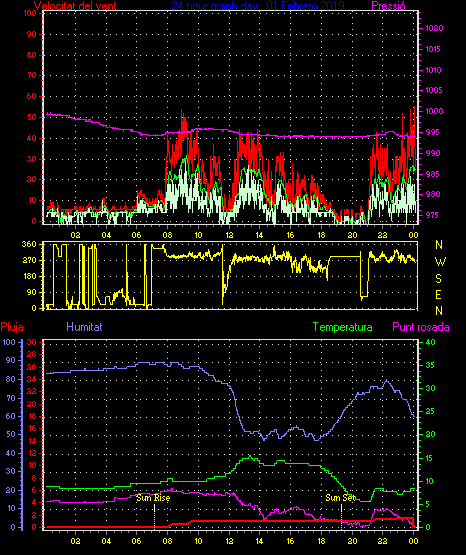The width and height of the screenshot is (466, 555).
Task: Click the red 60 wind speed axis value
Action: click(32, 96)
